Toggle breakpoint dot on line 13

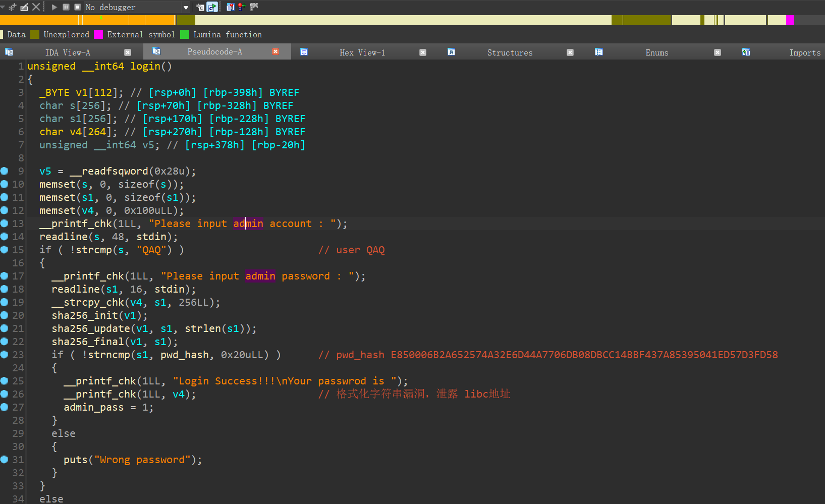pos(5,223)
